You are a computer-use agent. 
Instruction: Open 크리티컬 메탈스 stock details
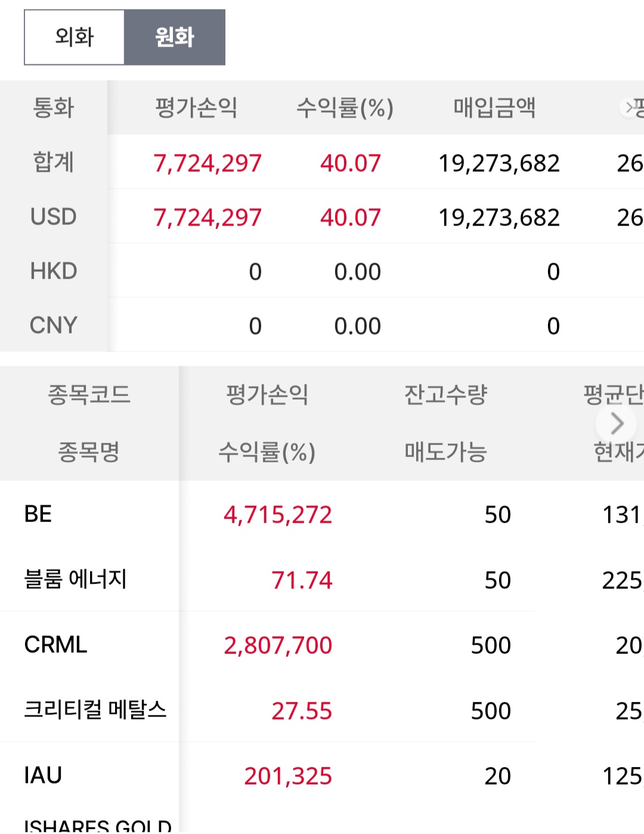(x=95, y=710)
